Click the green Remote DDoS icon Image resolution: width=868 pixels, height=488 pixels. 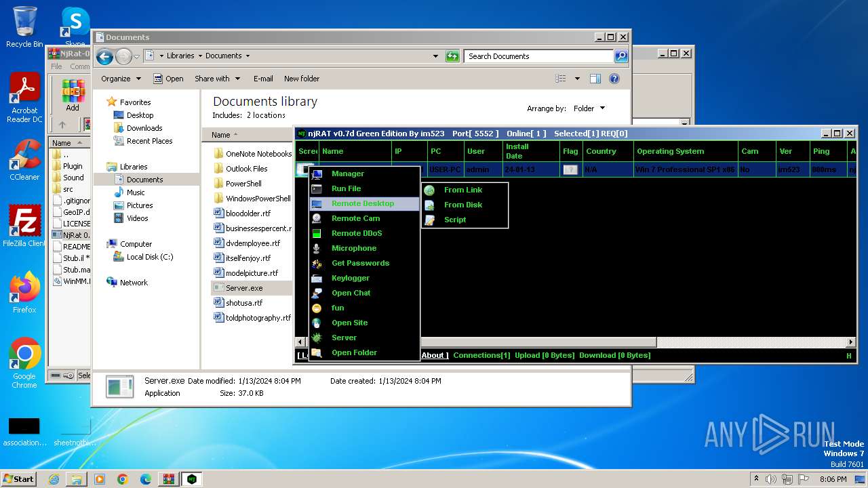point(317,233)
